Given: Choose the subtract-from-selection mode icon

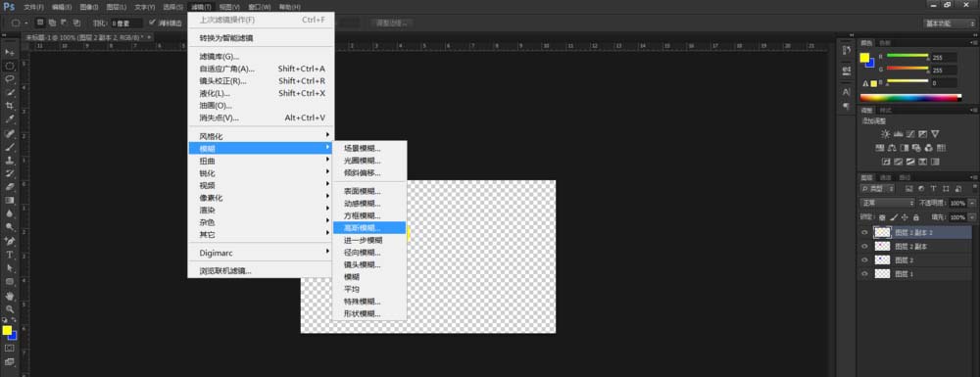Looking at the screenshot, I should coord(64,24).
